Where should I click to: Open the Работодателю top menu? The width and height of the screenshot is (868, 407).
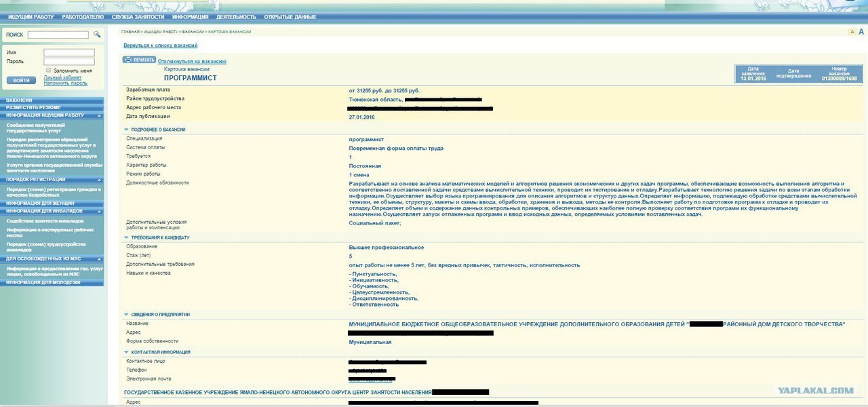point(83,16)
